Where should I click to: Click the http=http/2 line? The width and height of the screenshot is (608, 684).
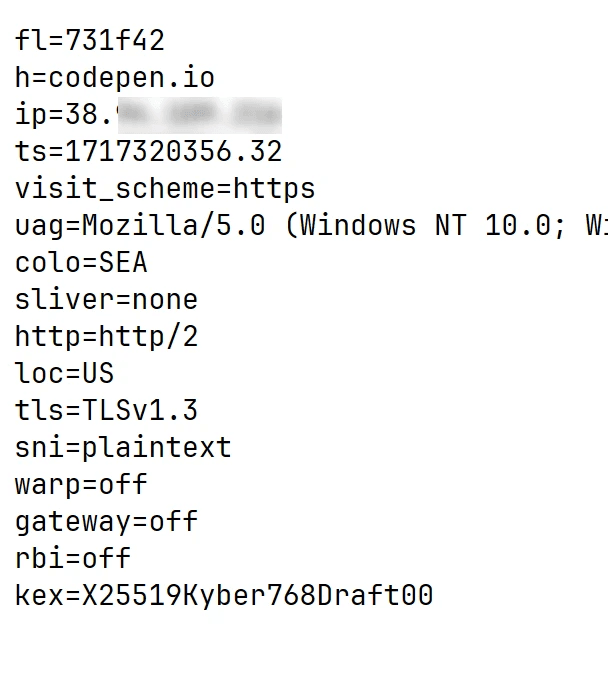click(x=106, y=337)
